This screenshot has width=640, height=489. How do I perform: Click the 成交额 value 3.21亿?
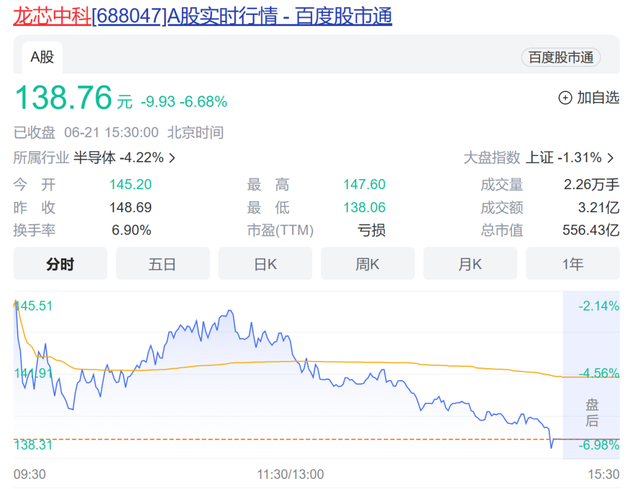(x=599, y=207)
